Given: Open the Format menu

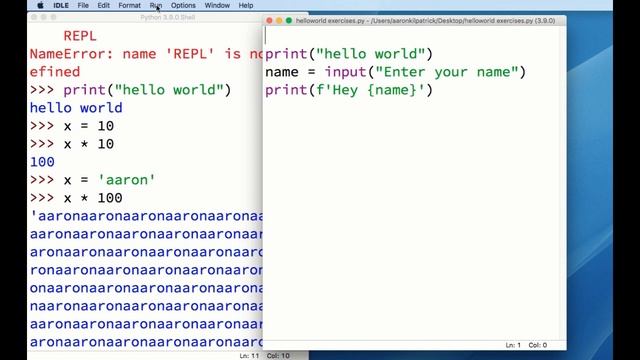Looking at the screenshot, I should click(x=129, y=5).
